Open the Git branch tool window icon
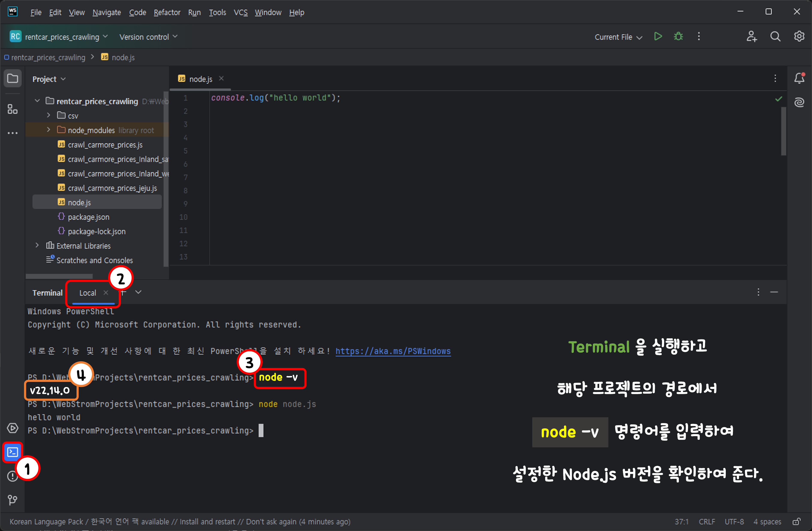The height and width of the screenshot is (531, 812). pos(13,500)
